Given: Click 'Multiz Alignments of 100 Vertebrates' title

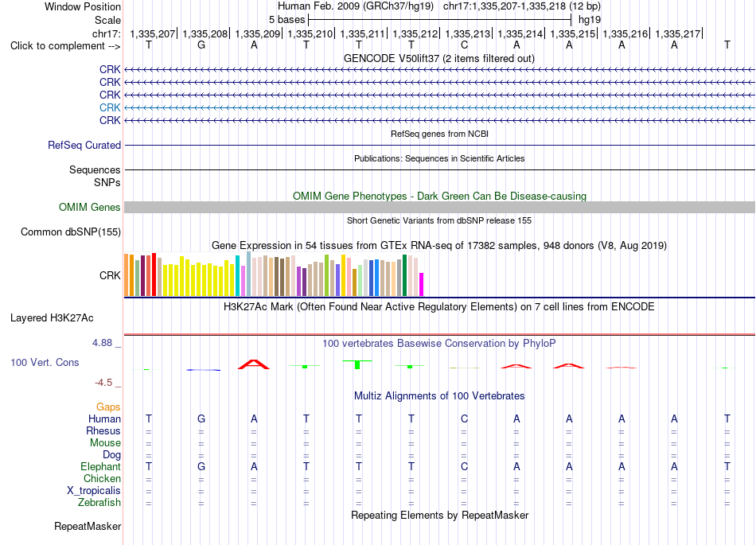Looking at the screenshot, I should point(439,395).
